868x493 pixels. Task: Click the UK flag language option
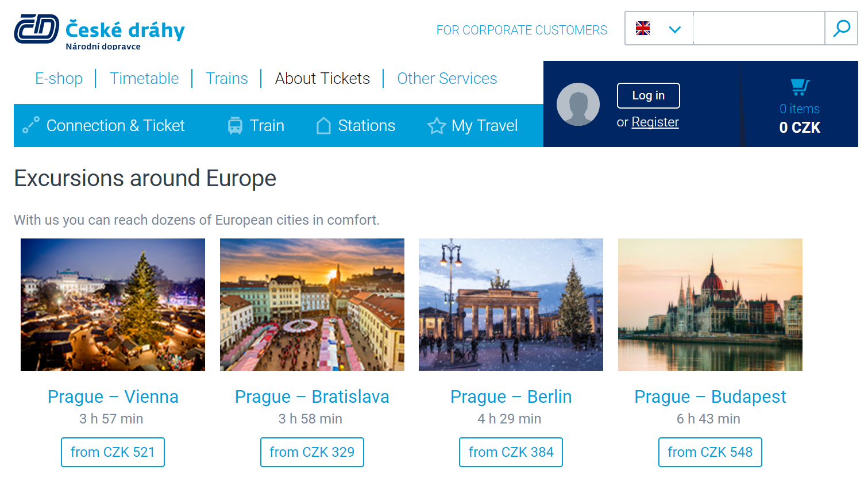643,28
